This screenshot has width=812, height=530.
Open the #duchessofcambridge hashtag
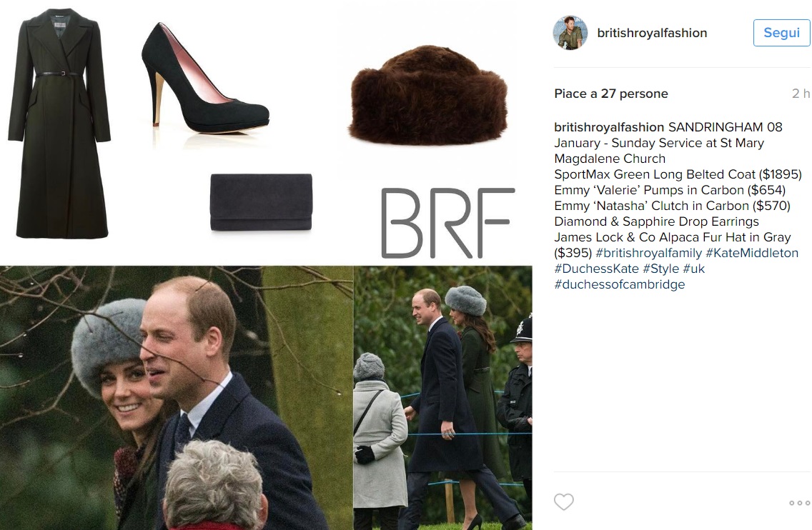click(x=619, y=284)
